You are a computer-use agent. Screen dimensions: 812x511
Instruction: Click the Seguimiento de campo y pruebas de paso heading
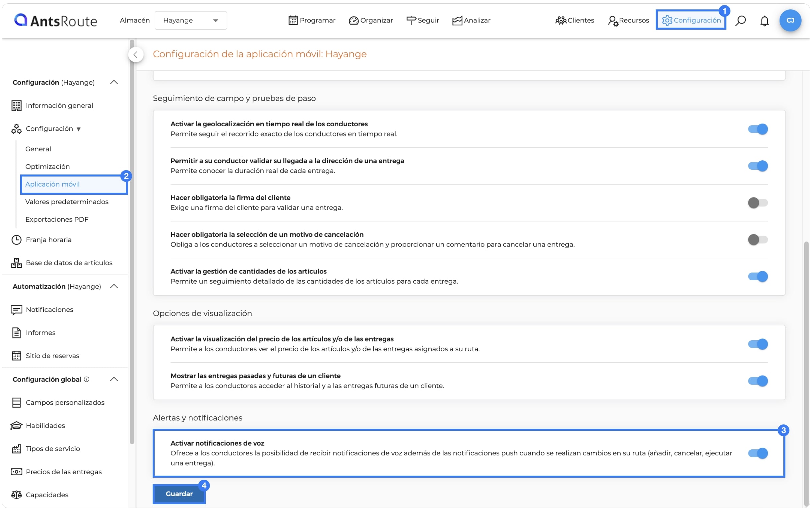(x=235, y=98)
